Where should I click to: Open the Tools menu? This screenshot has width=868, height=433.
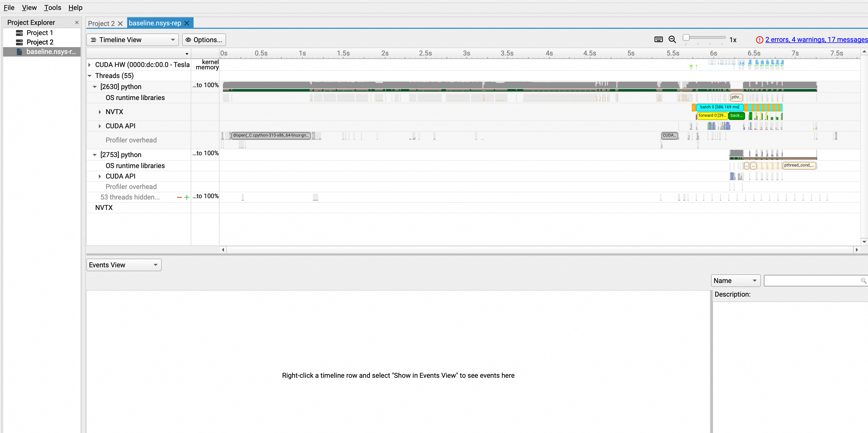[52, 7]
